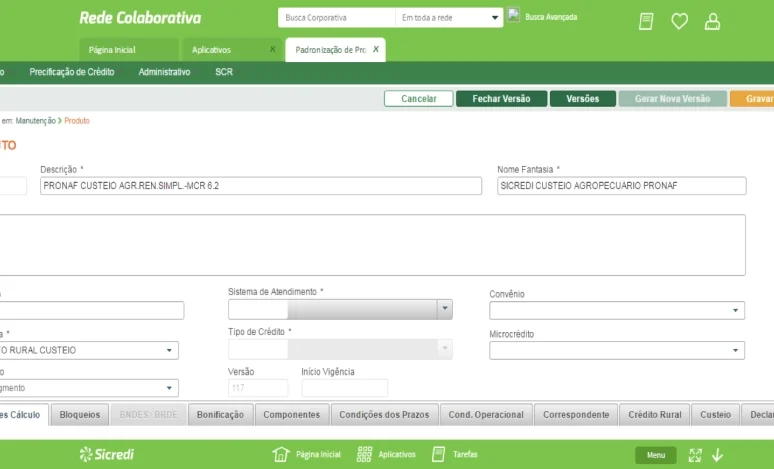This screenshot has height=469, width=774.
Task: Open the Bonificação tab
Action: [x=220, y=415]
